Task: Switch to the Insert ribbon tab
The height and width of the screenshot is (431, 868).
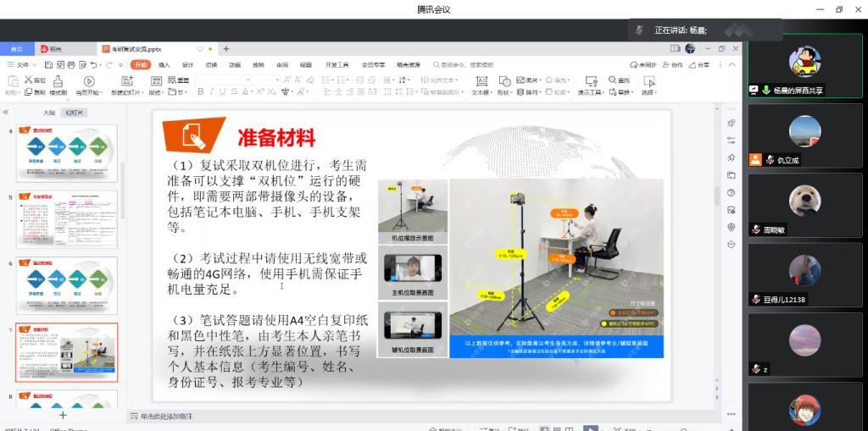Action: coord(164,64)
